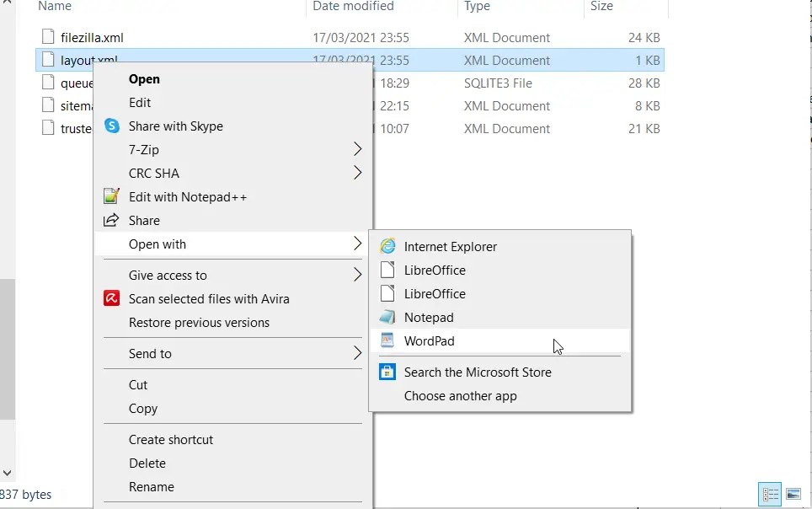The height and width of the screenshot is (509, 812).
Task: Share layout.xml via Skype
Action: [x=177, y=126]
